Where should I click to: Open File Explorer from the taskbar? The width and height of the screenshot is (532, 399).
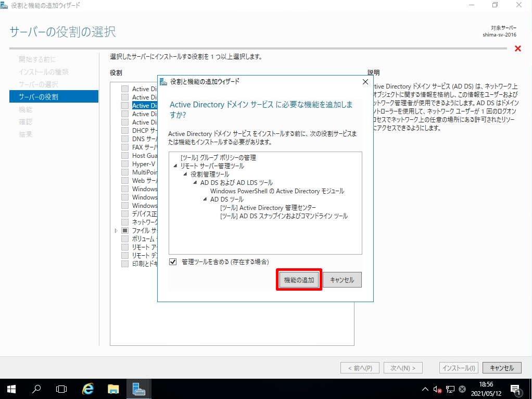point(113,389)
